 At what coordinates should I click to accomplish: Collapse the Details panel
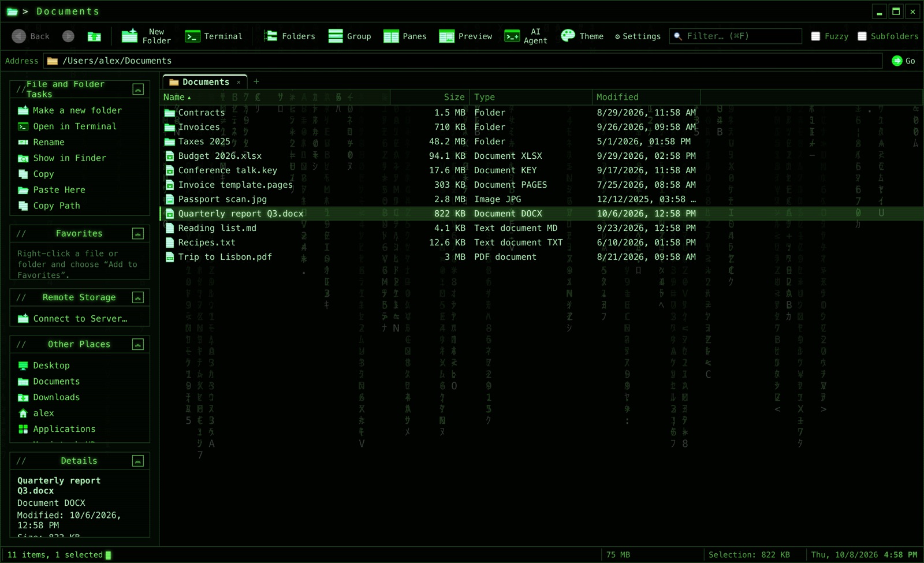[x=138, y=461]
